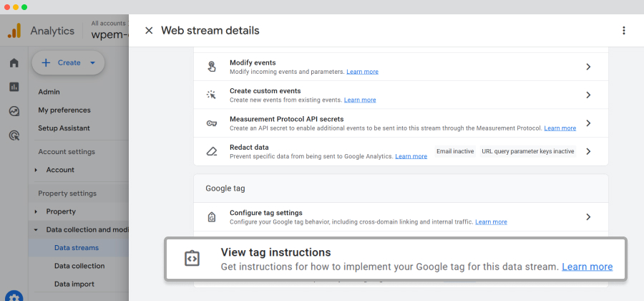Click the URL query parameter keys inactive badge
The width and height of the screenshot is (644, 301).
point(528,151)
